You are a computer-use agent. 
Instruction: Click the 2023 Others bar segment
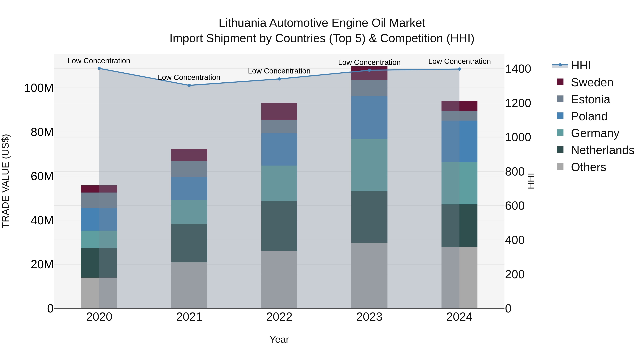coord(370,275)
